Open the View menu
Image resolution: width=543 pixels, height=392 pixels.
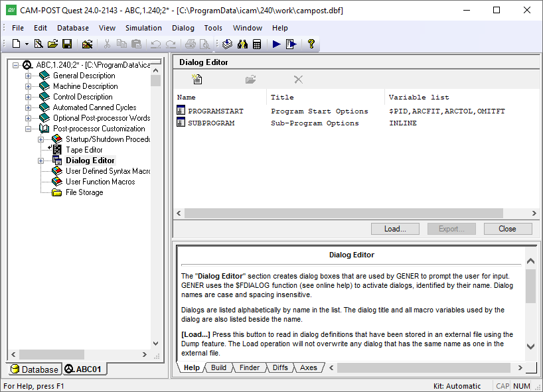coord(108,28)
